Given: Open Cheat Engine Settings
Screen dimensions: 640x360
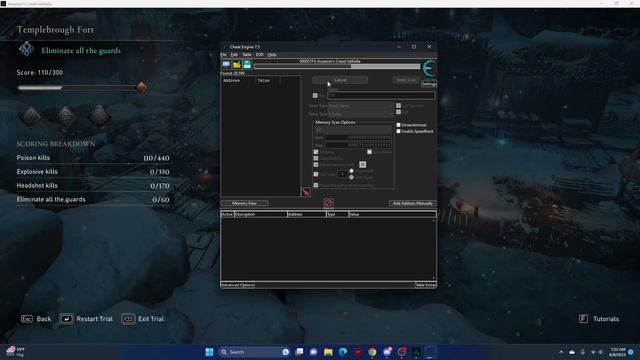Looking at the screenshot, I should (429, 84).
